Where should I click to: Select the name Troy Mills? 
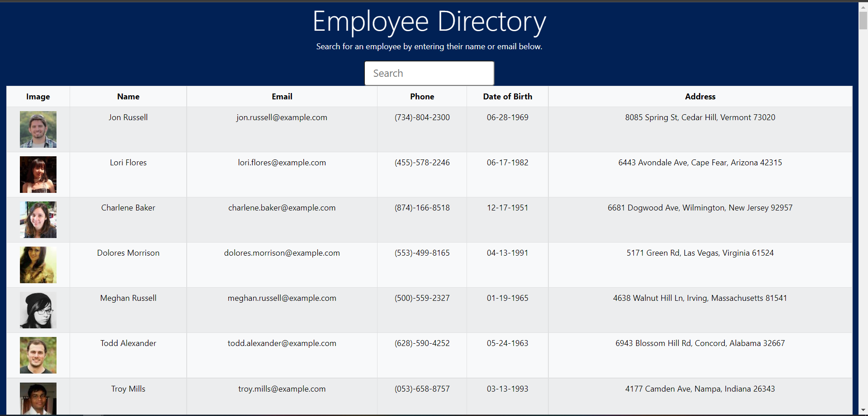(128, 389)
